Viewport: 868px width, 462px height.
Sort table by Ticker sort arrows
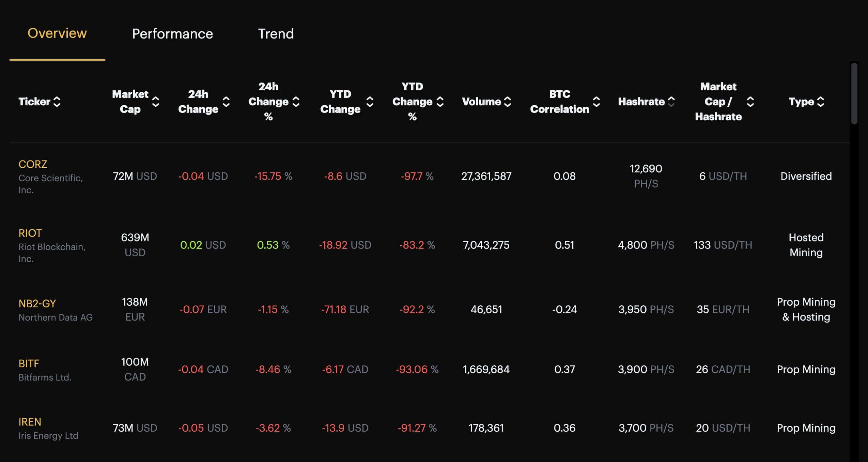pyautogui.click(x=57, y=102)
